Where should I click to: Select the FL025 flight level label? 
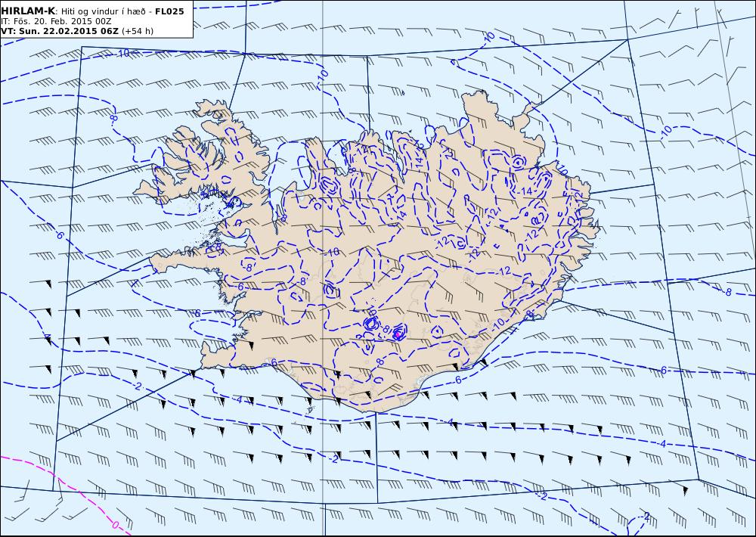click(x=169, y=11)
